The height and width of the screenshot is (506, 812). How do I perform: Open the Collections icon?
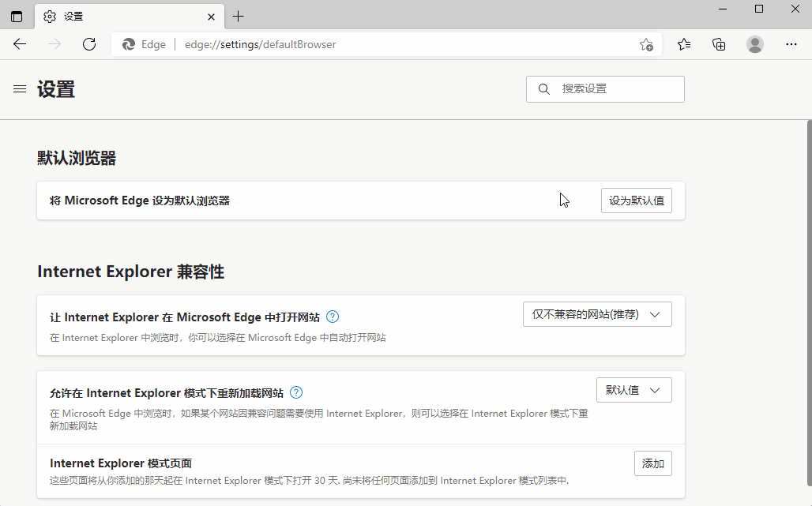pos(719,44)
